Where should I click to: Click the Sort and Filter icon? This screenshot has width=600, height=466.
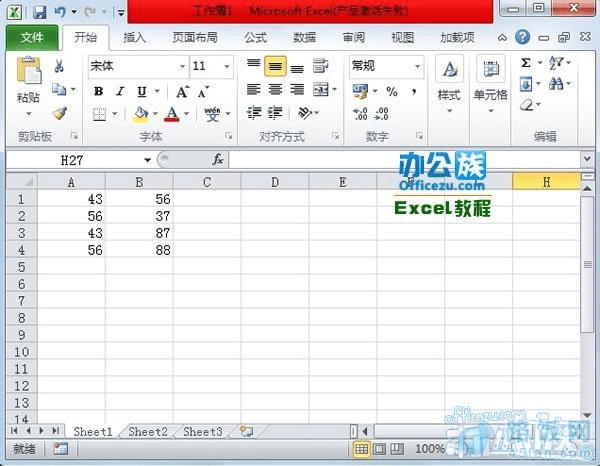pos(556,62)
